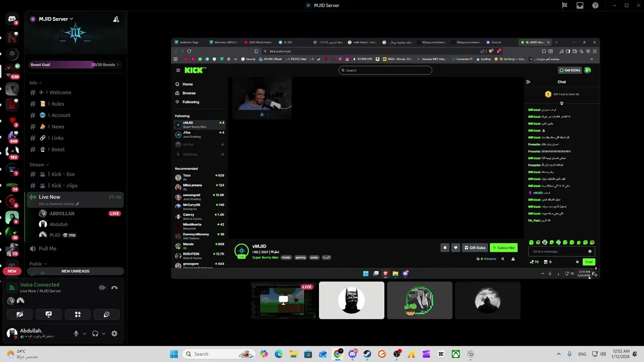Collapse Kick chat panel arrow icon
The width and height of the screenshot is (644, 362).
pos(528,82)
